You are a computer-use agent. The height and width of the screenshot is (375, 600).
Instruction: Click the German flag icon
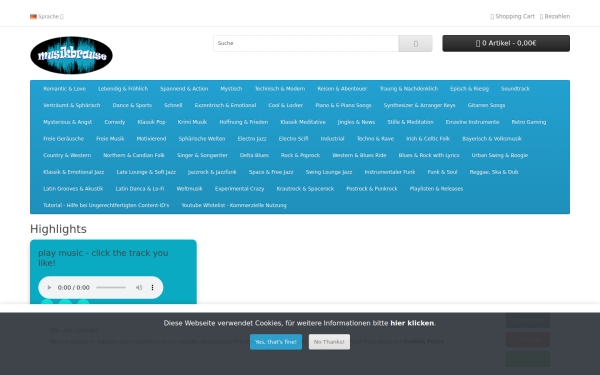pos(33,16)
